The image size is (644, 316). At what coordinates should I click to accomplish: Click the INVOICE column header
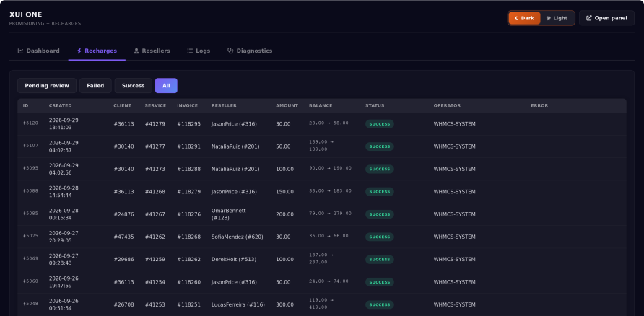click(188, 106)
